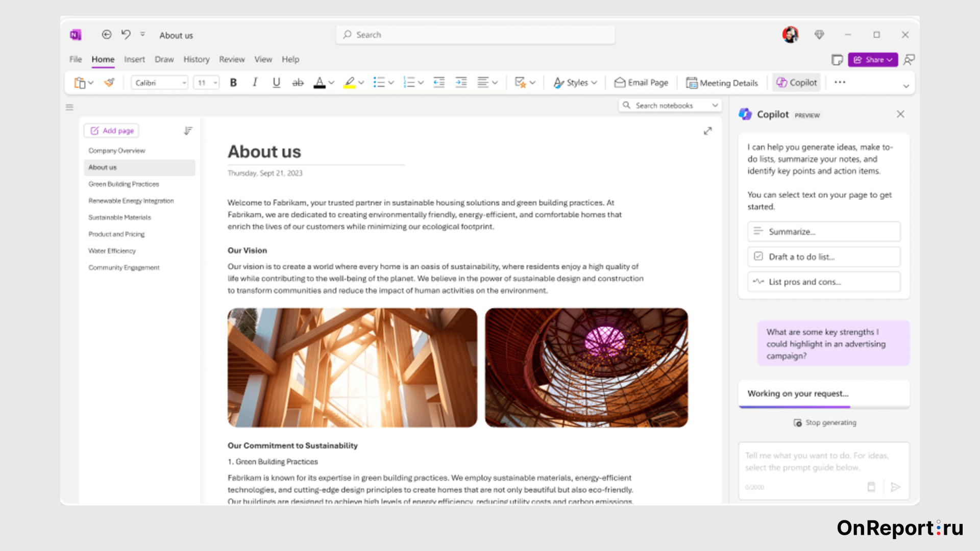The width and height of the screenshot is (980, 551).
Task: Open the font color picker arrow
Action: pos(331,83)
